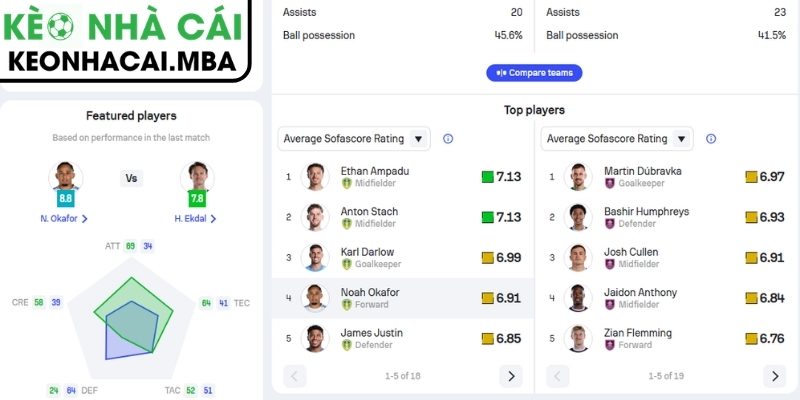Viewport: 800px width, 400px height.
Task: Click Zian Flemming's avatar photo
Action: pyautogui.click(x=579, y=339)
